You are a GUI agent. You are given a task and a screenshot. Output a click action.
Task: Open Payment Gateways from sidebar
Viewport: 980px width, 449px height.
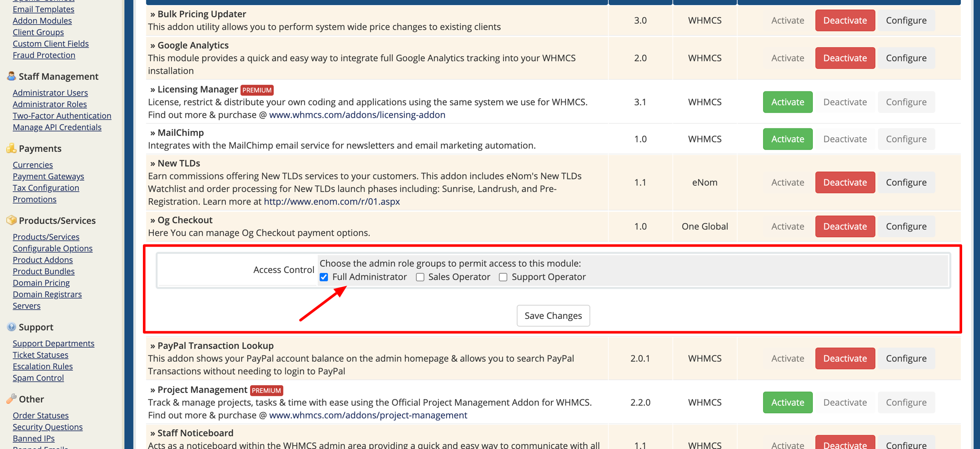tap(48, 176)
